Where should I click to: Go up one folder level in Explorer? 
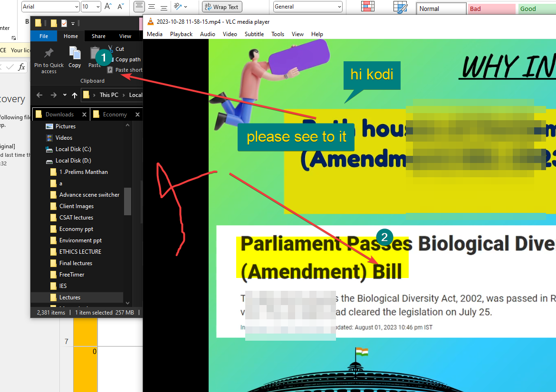click(x=75, y=95)
